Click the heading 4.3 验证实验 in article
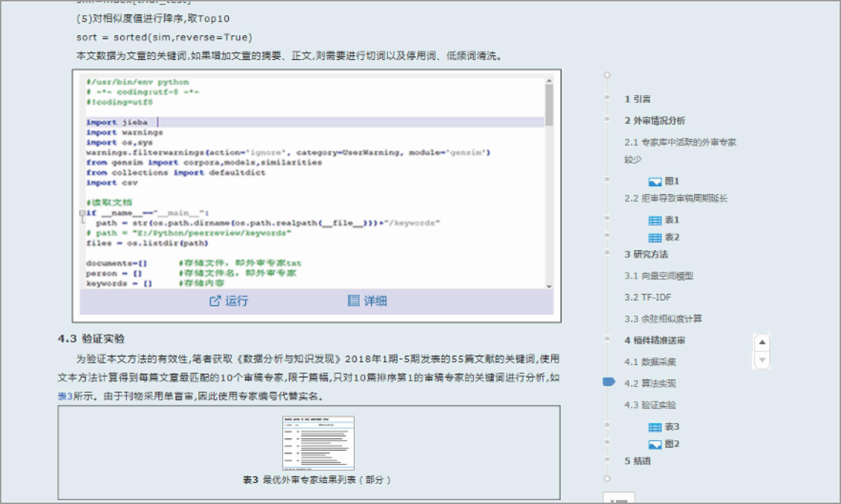Viewport: 841px width, 504px height. (91, 339)
